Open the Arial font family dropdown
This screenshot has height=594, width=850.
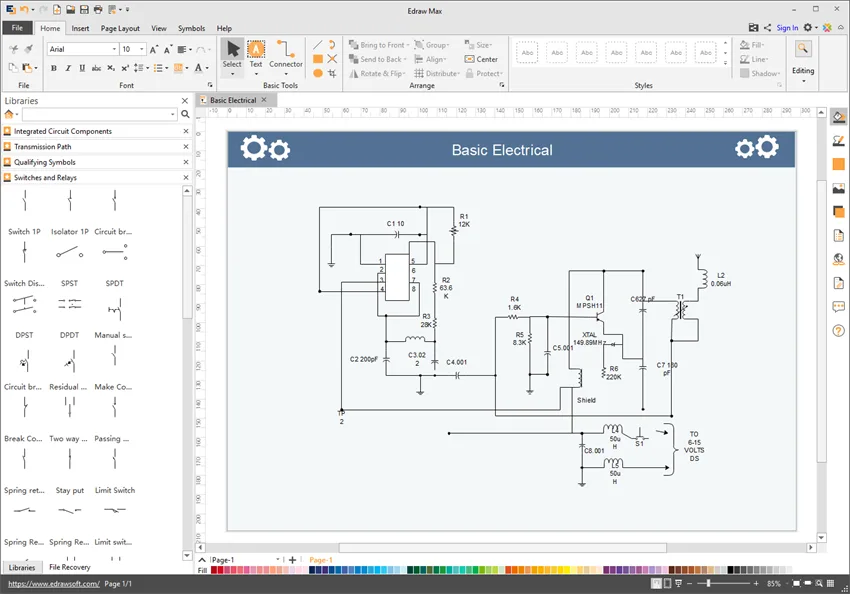(x=114, y=49)
